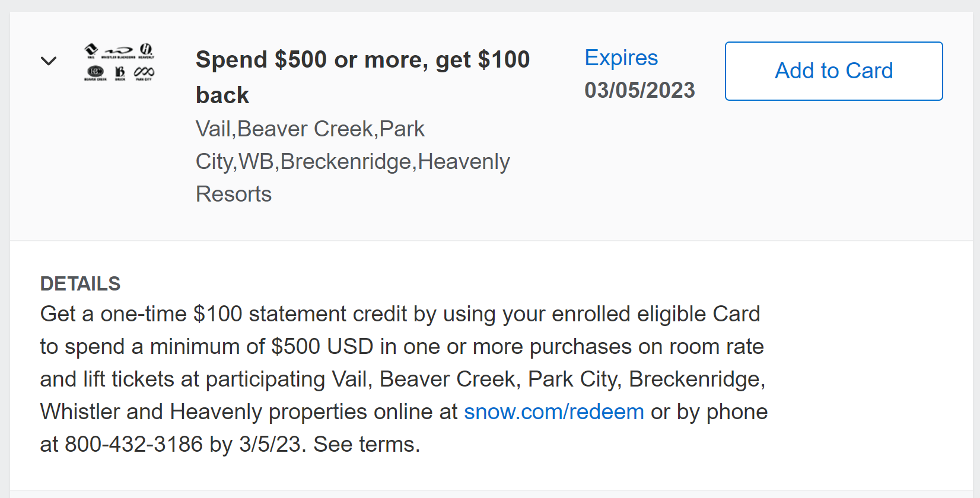Click the Whistler Blackcomb logo
Screen dimensions: 980x498
click(x=118, y=52)
